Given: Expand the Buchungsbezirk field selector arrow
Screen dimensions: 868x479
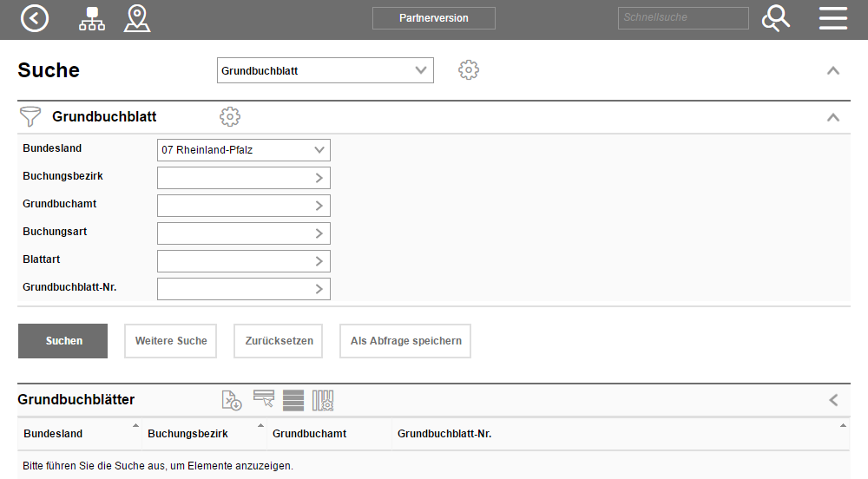Looking at the screenshot, I should 319,178.
